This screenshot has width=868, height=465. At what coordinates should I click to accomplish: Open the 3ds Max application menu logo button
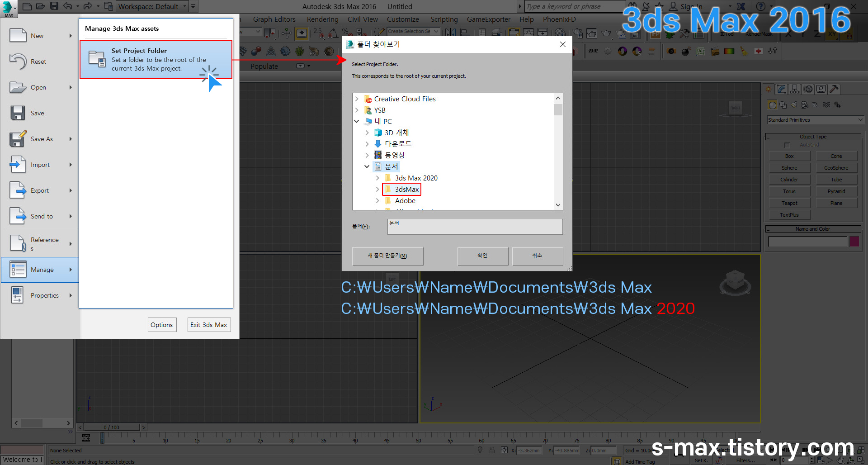click(9, 8)
